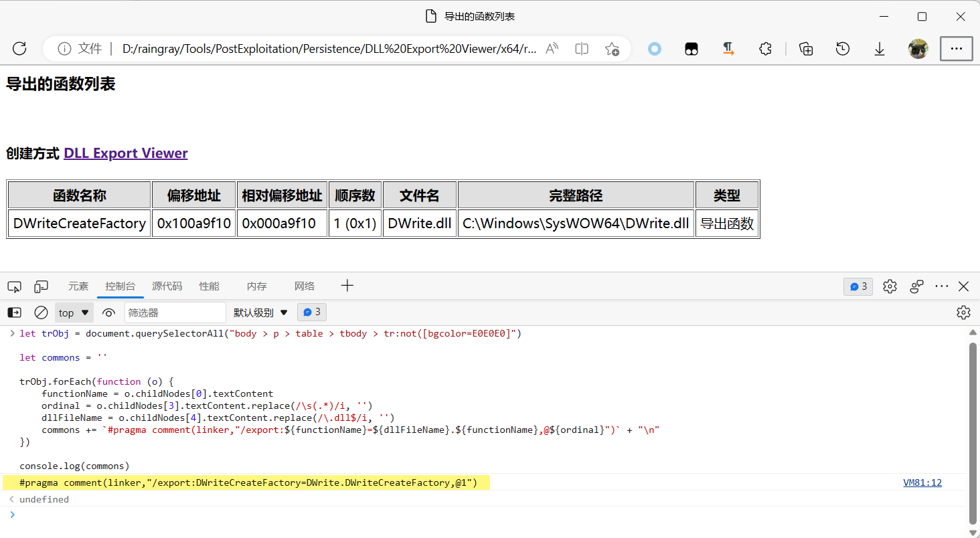Image resolution: width=980 pixels, height=538 pixels.
Task: Open console settings gear icon
Action: [x=963, y=312]
